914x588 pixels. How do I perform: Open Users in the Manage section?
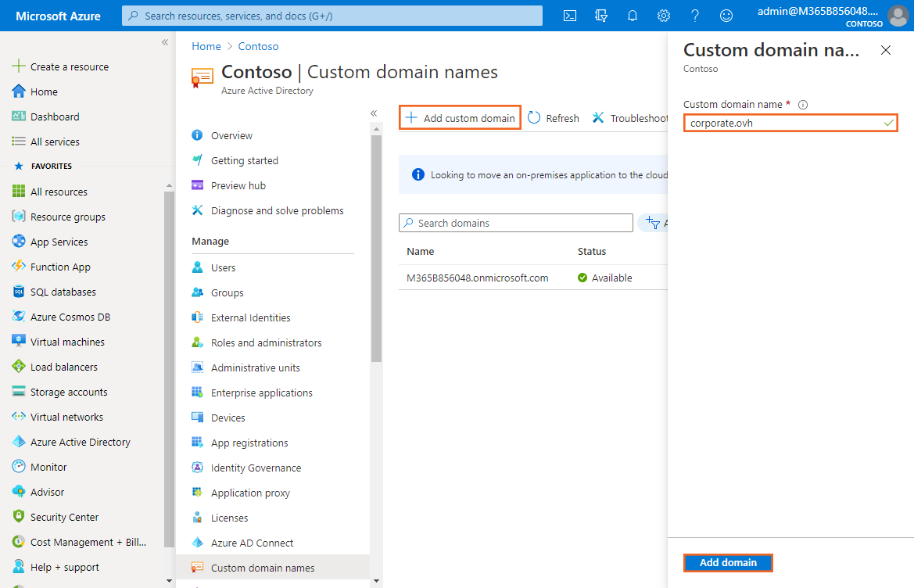(x=223, y=267)
